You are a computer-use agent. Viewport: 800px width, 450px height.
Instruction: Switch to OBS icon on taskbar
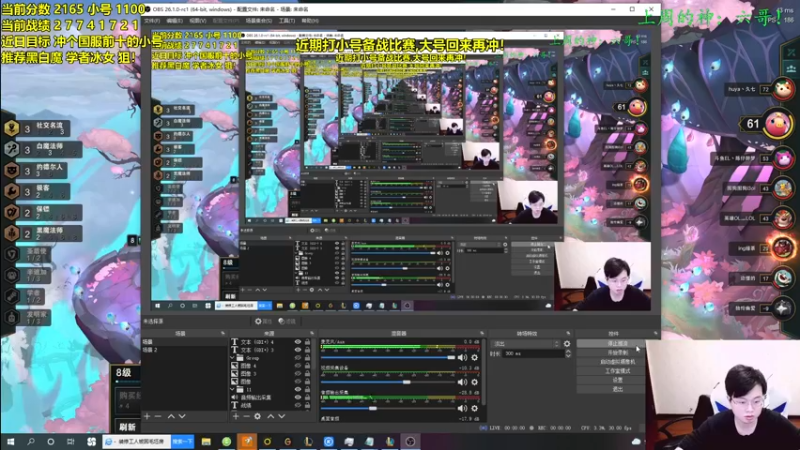[410, 441]
